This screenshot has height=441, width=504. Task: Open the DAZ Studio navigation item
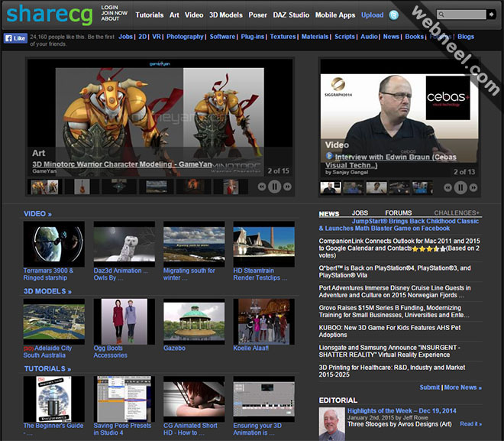291,15
